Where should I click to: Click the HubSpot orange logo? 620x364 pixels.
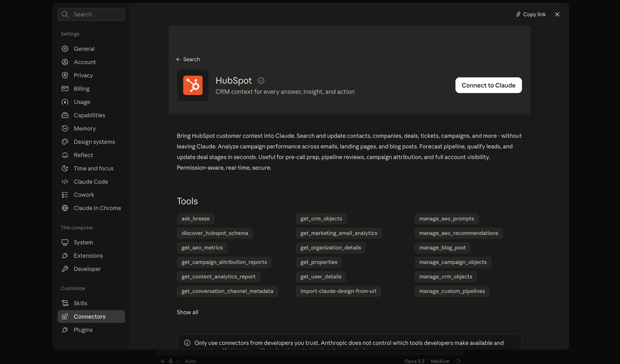193,85
